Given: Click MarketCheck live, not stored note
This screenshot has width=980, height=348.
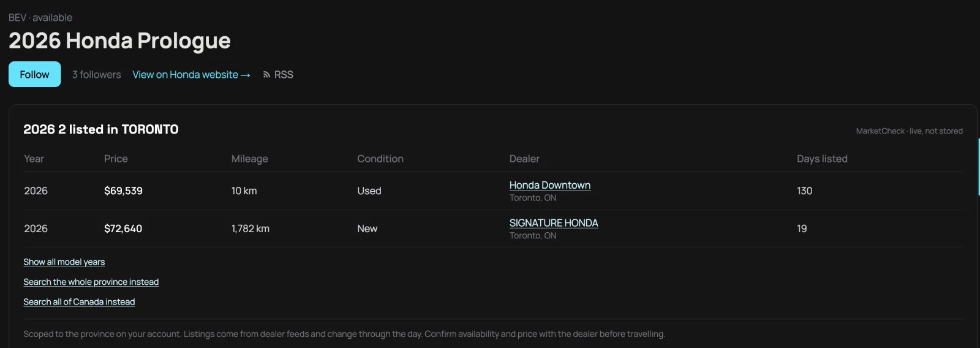Looking at the screenshot, I should [x=909, y=131].
